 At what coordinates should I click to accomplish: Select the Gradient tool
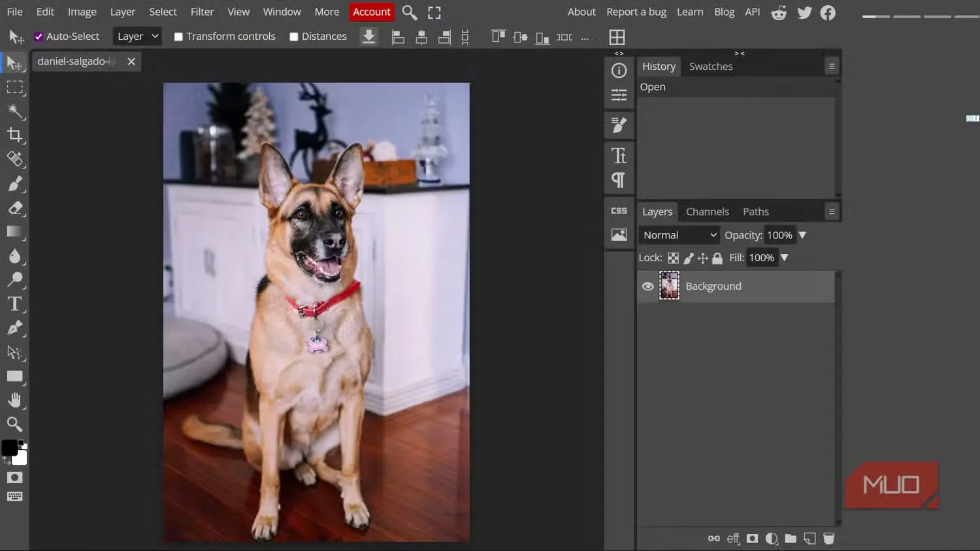point(14,232)
